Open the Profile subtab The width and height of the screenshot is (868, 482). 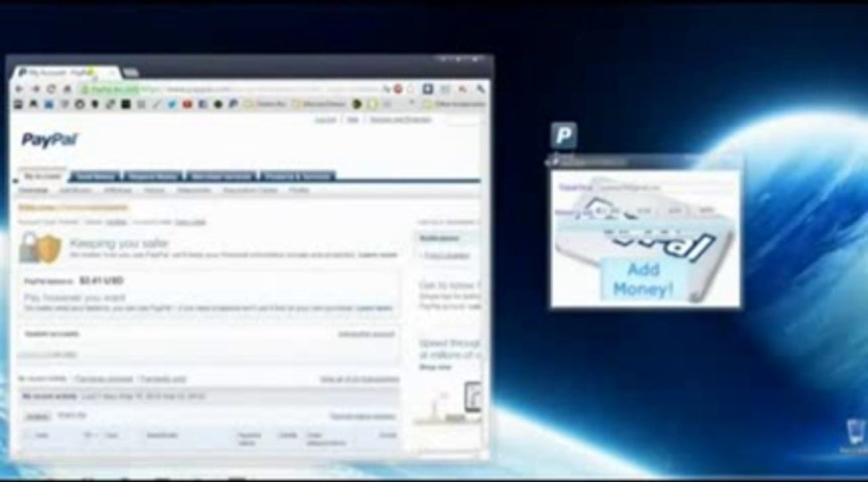point(299,191)
